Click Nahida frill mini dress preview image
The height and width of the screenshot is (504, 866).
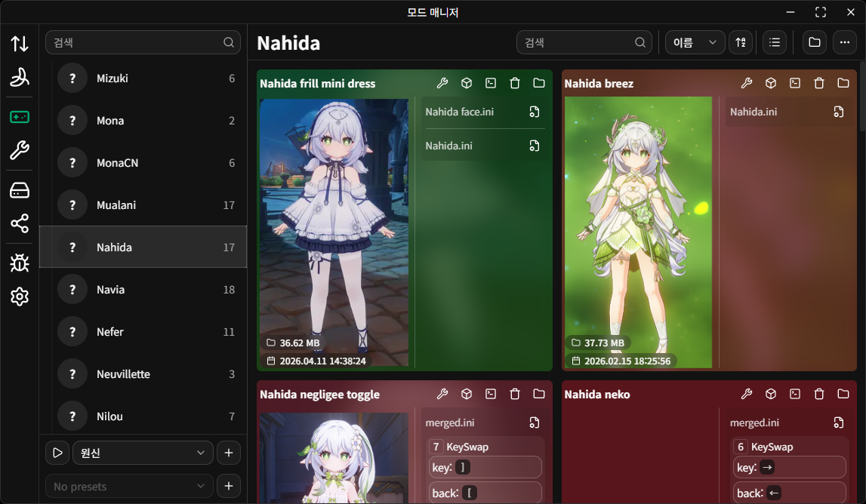[334, 232]
